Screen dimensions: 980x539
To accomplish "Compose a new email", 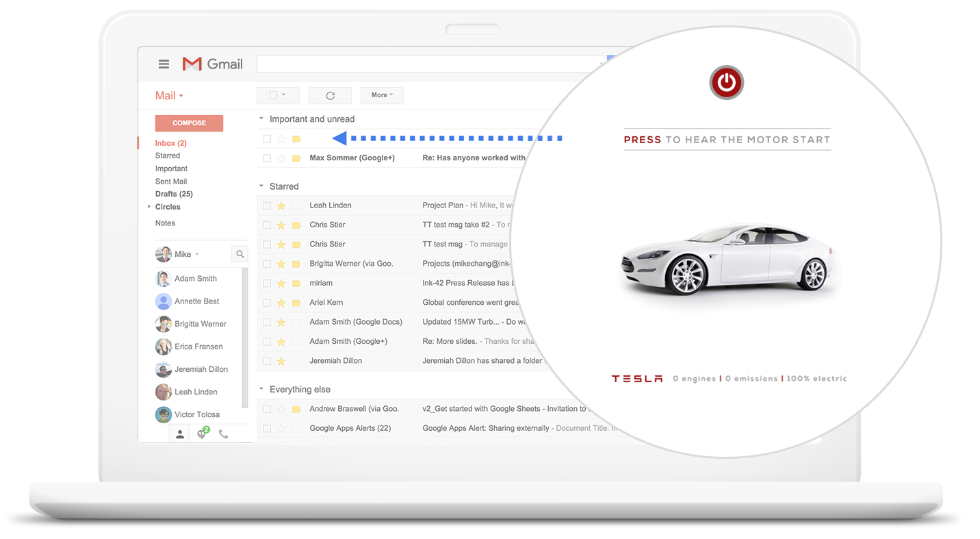I will coord(189,123).
